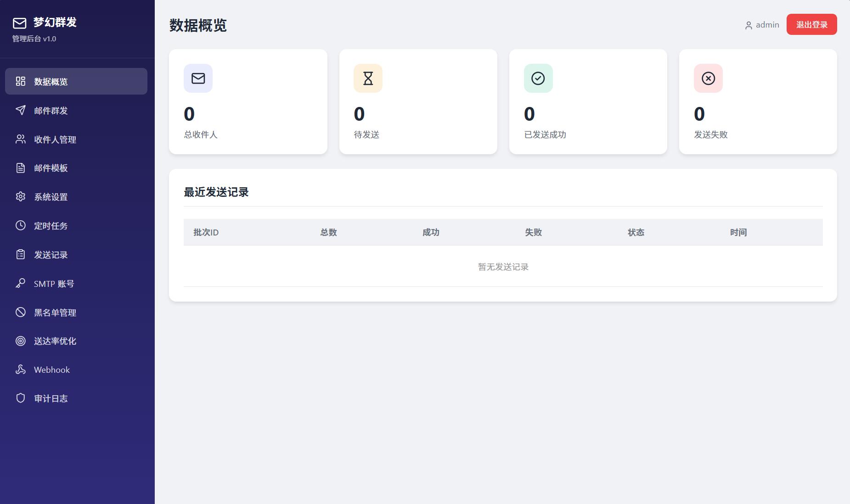
Task: Click the 时间 column header
Action: tap(738, 232)
